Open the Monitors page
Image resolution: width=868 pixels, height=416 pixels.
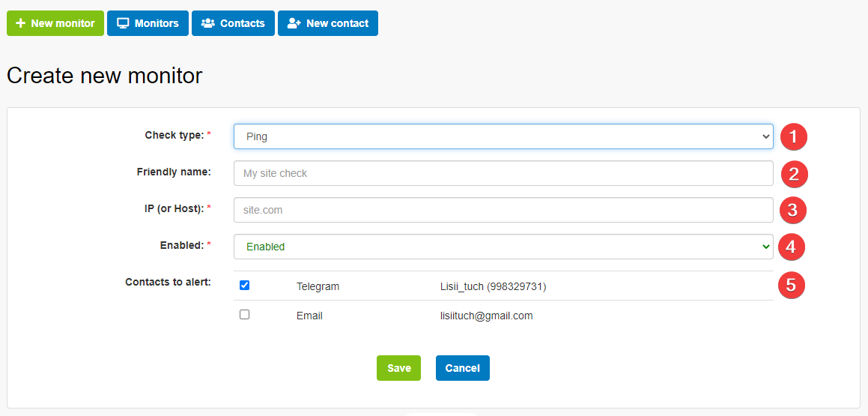pos(148,23)
